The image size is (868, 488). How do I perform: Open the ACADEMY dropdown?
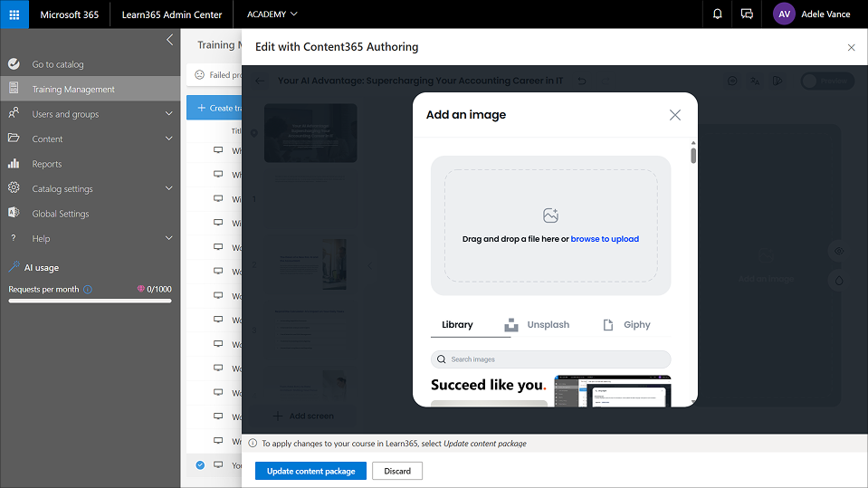272,14
